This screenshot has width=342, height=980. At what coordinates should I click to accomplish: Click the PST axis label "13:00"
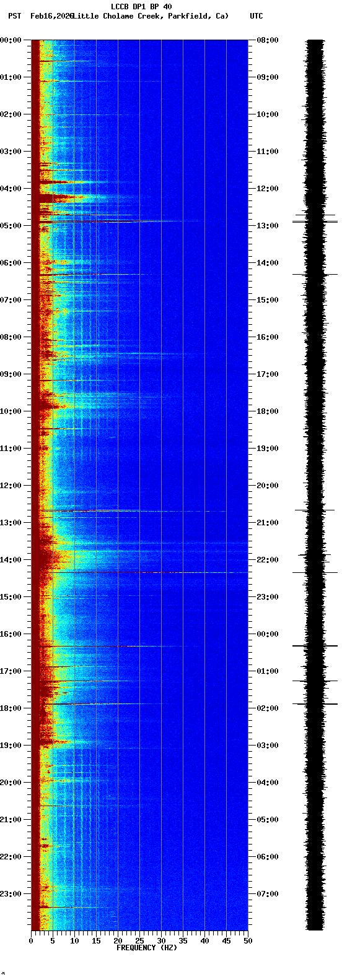[x=11, y=523]
